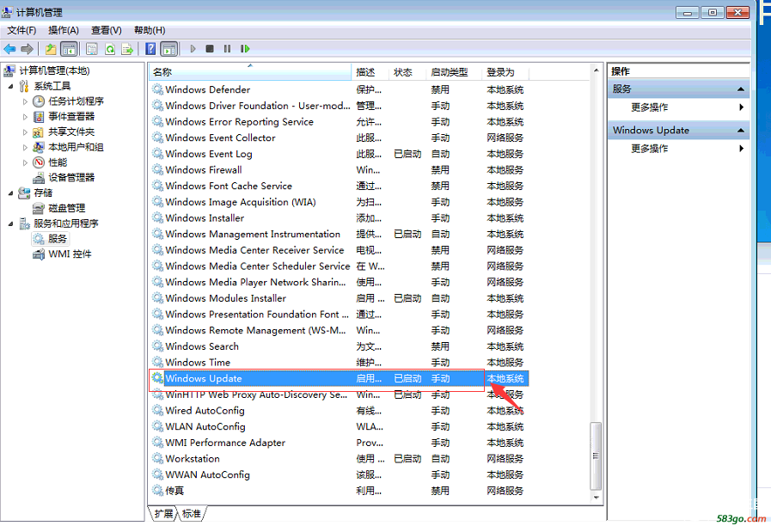
Task: Open the properties toolbar icon
Action: click(x=91, y=49)
